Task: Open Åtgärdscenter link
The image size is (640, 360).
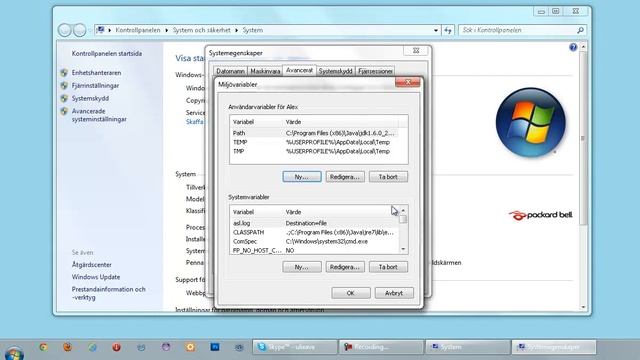Action: (91, 264)
